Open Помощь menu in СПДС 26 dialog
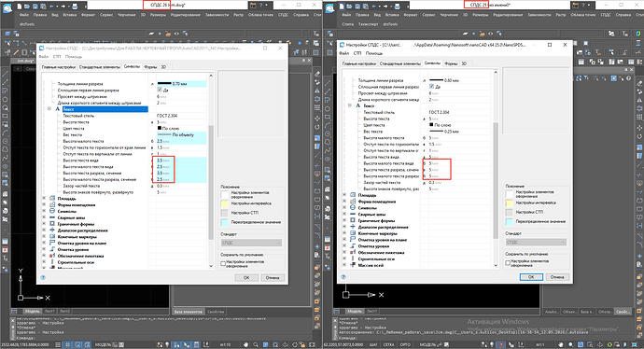The image size is (644, 349). (x=74, y=57)
